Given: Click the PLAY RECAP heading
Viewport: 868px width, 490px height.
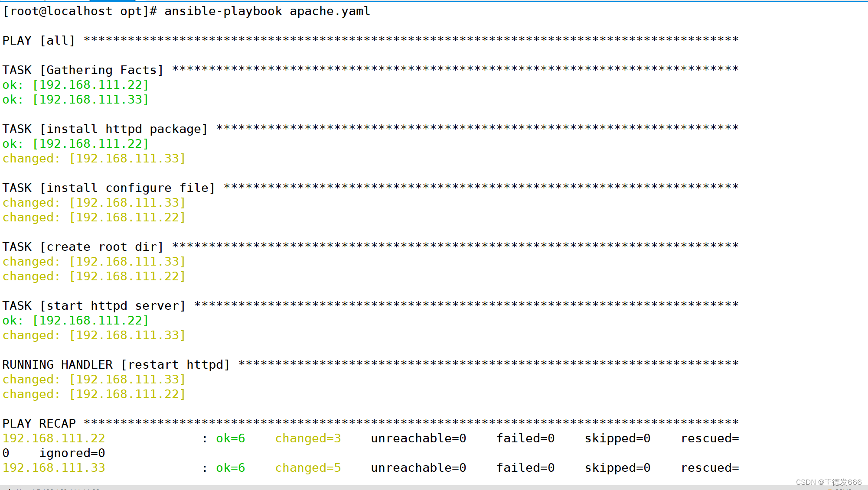Looking at the screenshot, I should coord(39,424).
